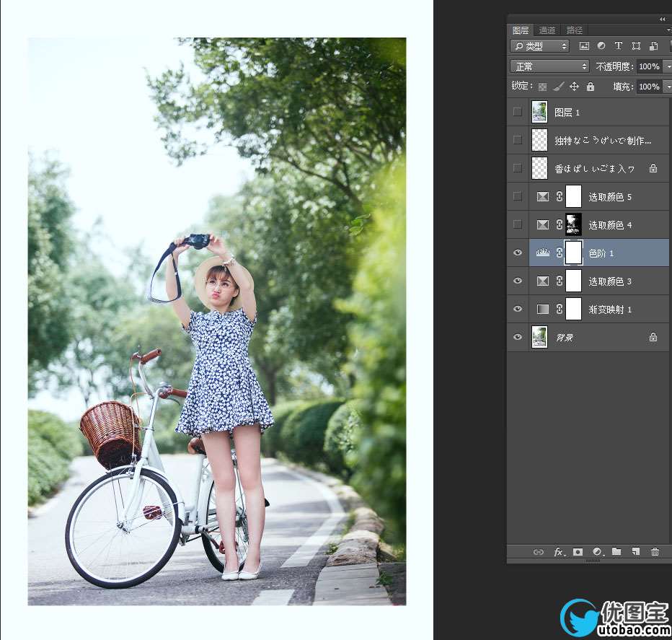
Task: Click the delete layer trash icon
Action: click(655, 552)
